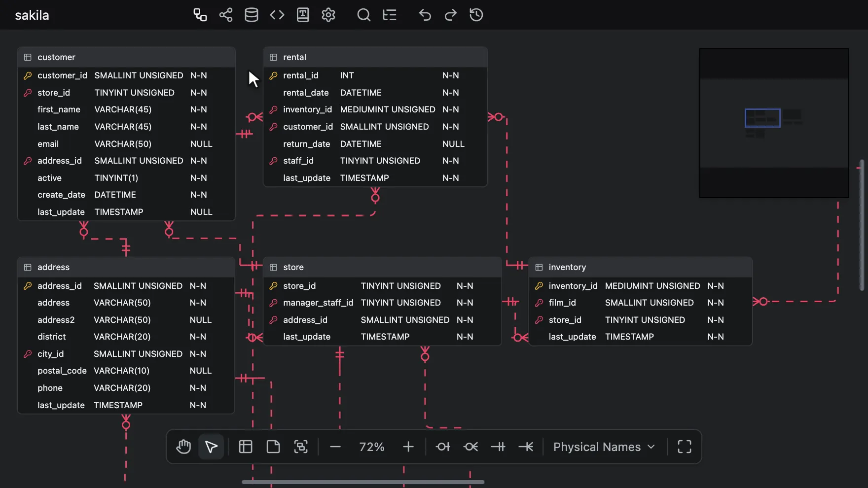Click minus to zoom out
Viewport: 868px width, 488px height.
[x=335, y=447]
